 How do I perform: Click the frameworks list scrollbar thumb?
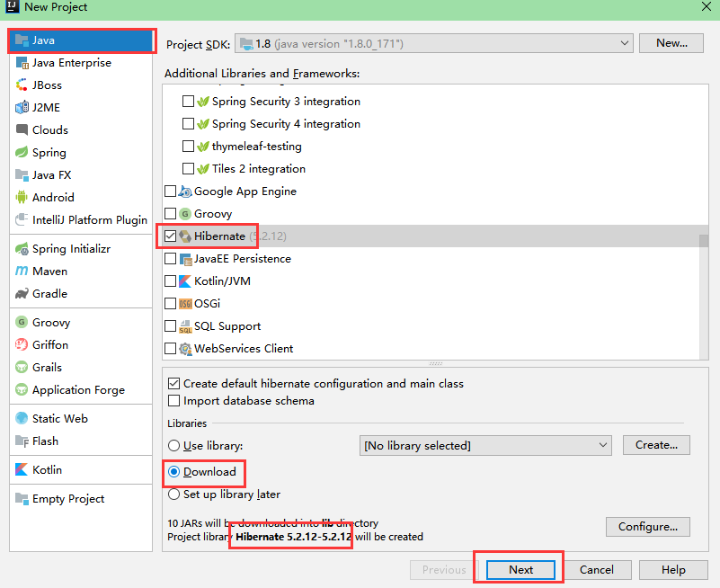click(704, 241)
